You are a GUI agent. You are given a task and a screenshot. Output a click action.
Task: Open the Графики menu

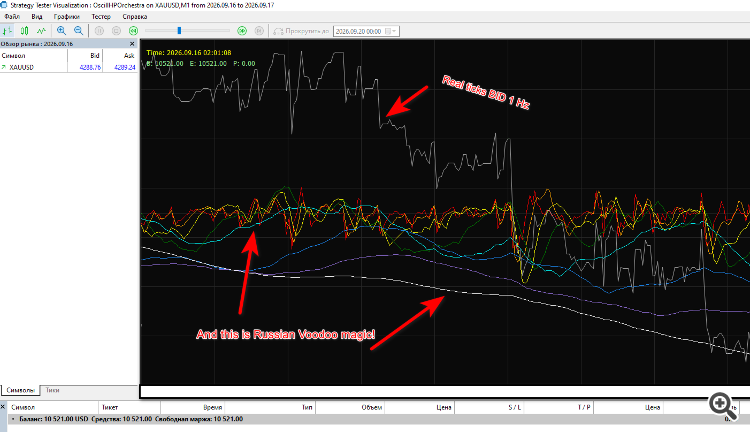pyautogui.click(x=66, y=16)
